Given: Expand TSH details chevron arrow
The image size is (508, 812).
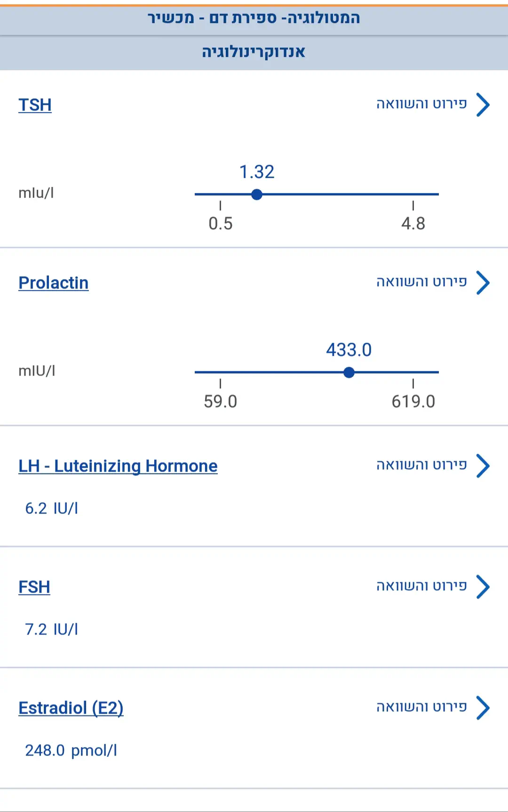Looking at the screenshot, I should click(483, 105).
